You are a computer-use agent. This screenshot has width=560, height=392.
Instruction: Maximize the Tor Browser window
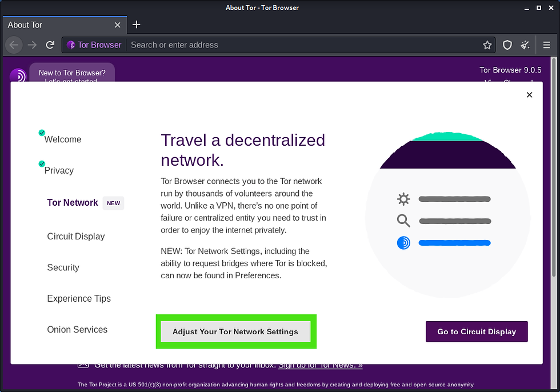(538, 8)
